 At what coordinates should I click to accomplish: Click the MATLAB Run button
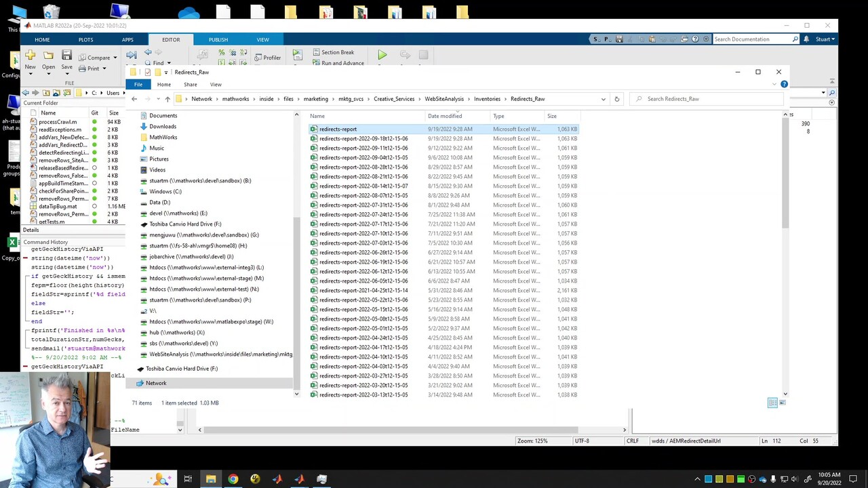click(x=382, y=56)
